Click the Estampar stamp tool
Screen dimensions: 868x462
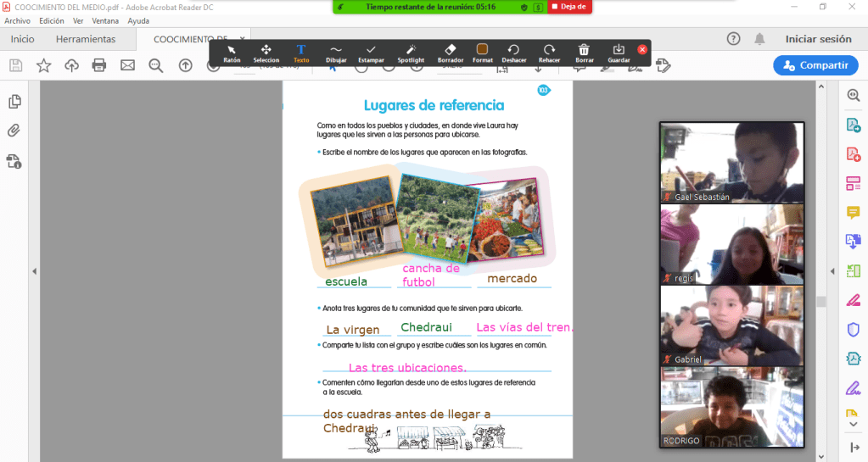click(x=371, y=53)
